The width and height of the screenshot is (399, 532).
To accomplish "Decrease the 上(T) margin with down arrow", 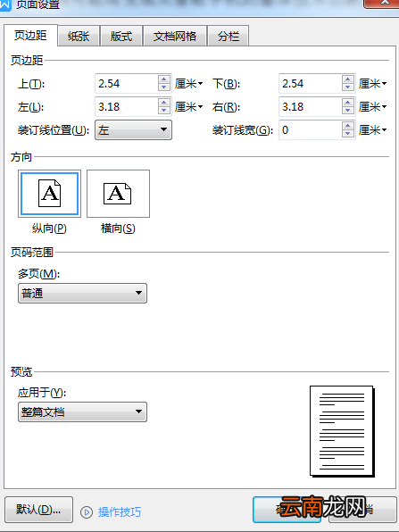I will (164, 87).
